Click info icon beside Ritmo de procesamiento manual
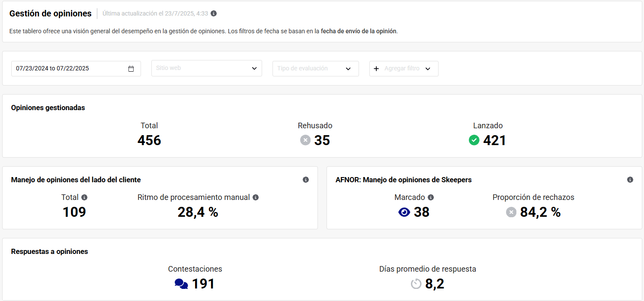Viewport: 644px width, 301px height. 256,197
